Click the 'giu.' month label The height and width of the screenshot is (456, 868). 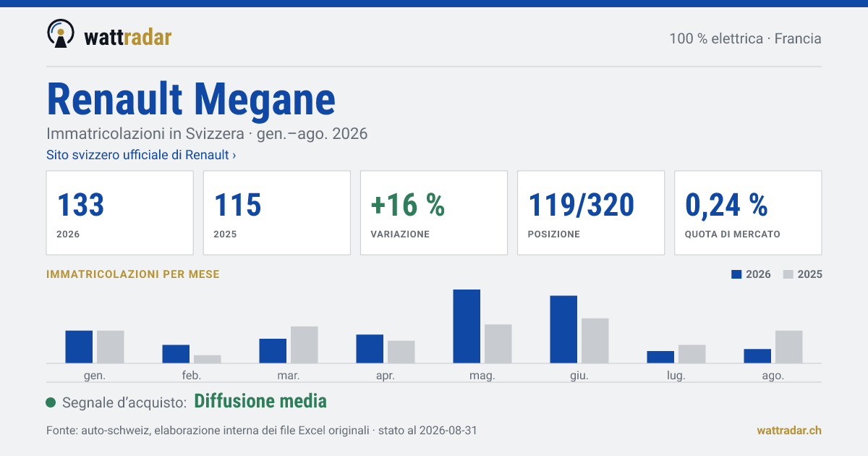point(579,376)
